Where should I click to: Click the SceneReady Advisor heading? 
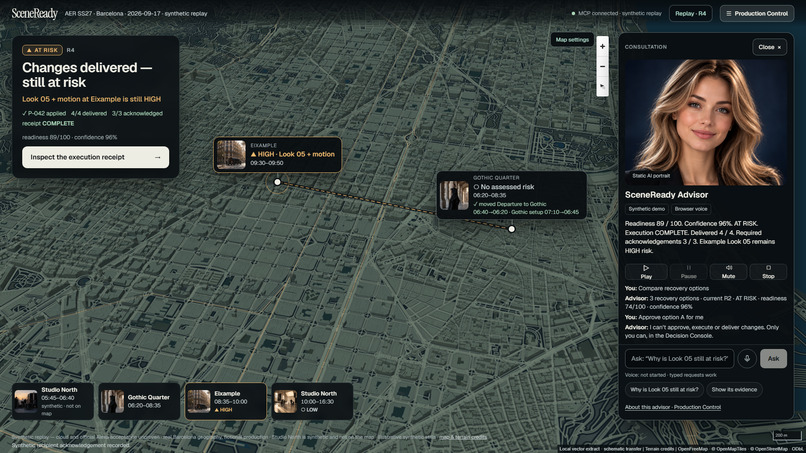pyautogui.click(x=666, y=195)
